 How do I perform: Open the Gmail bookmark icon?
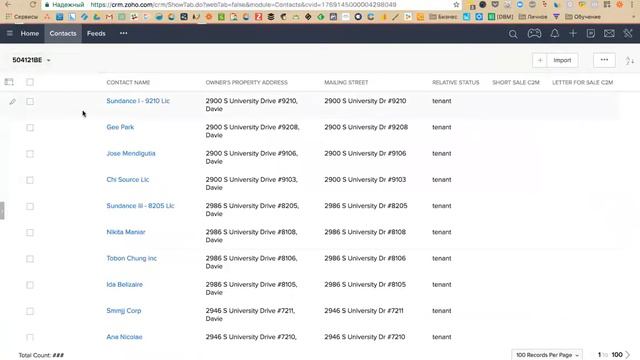tap(109, 17)
